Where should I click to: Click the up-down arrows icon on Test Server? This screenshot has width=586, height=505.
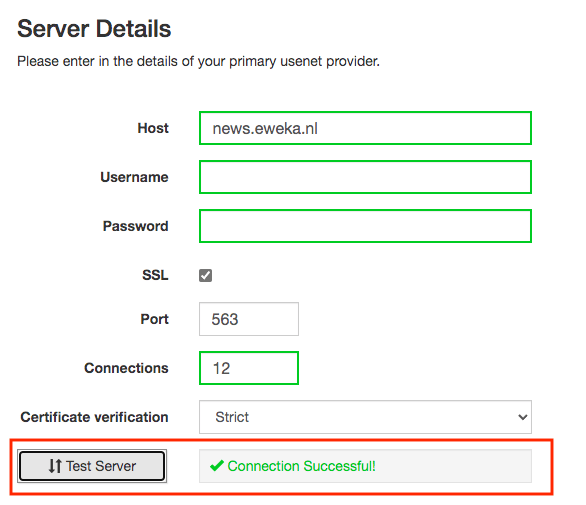[x=55, y=466]
